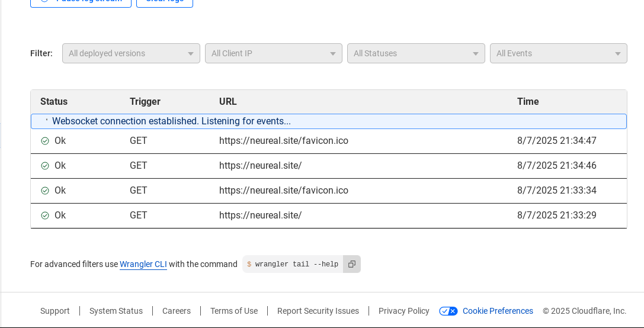The image size is (644, 328).
Task: Click the Ok check icon for the 21:33:34 request
Action: pyautogui.click(x=45, y=191)
